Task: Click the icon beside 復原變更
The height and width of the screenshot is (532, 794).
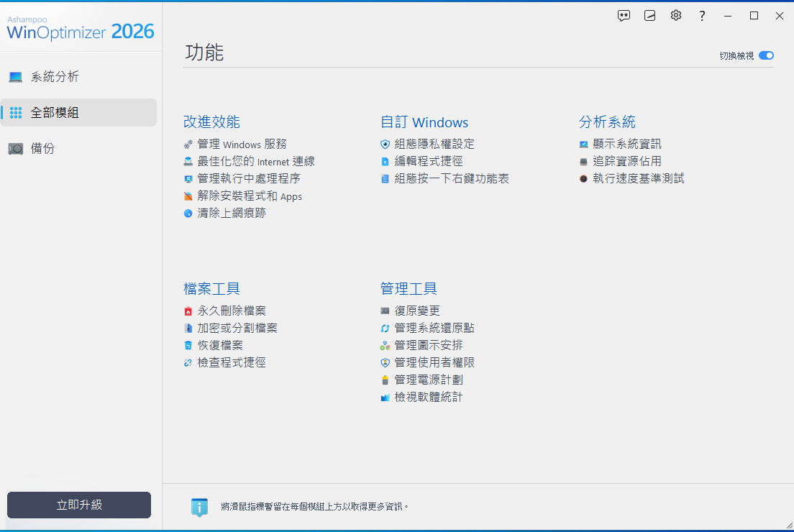Action: click(x=385, y=311)
